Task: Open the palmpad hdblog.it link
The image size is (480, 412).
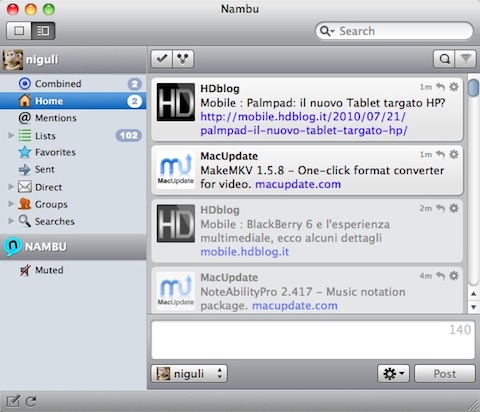Action: (304, 123)
